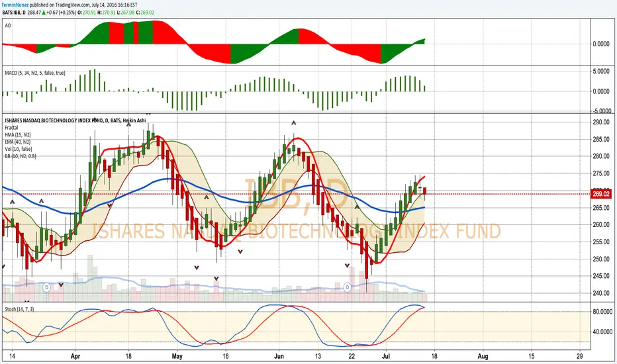Click the 15 date label after Aug

(x=530, y=356)
